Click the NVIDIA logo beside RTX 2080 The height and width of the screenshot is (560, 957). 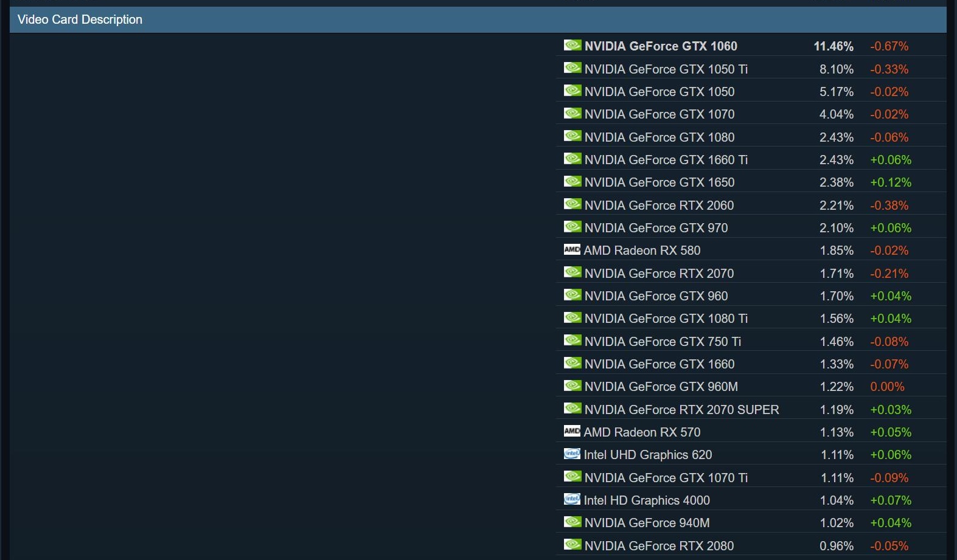pyautogui.click(x=572, y=544)
